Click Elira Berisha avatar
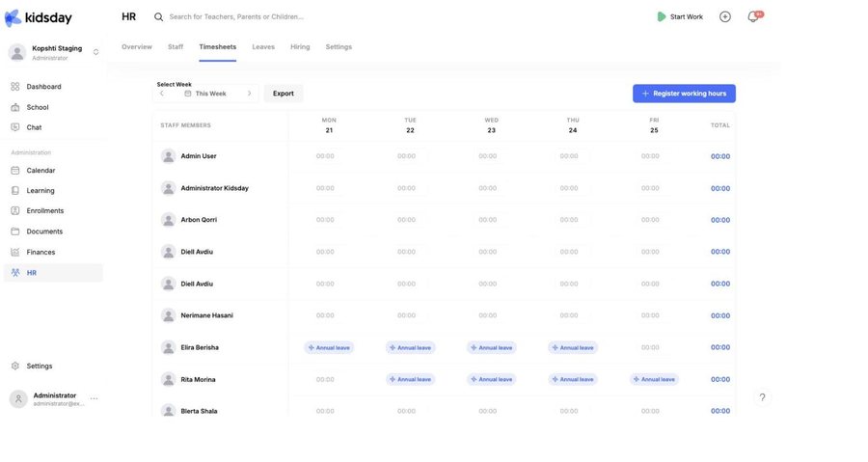 (168, 347)
